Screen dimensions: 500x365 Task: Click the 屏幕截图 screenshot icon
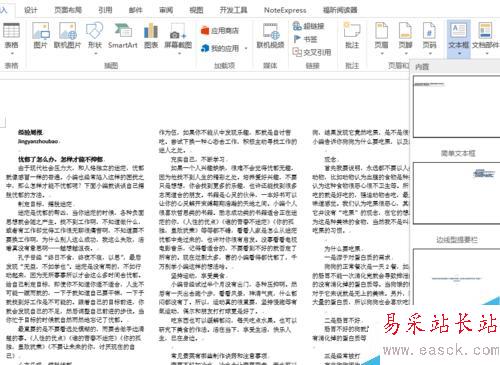click(178, 35)
